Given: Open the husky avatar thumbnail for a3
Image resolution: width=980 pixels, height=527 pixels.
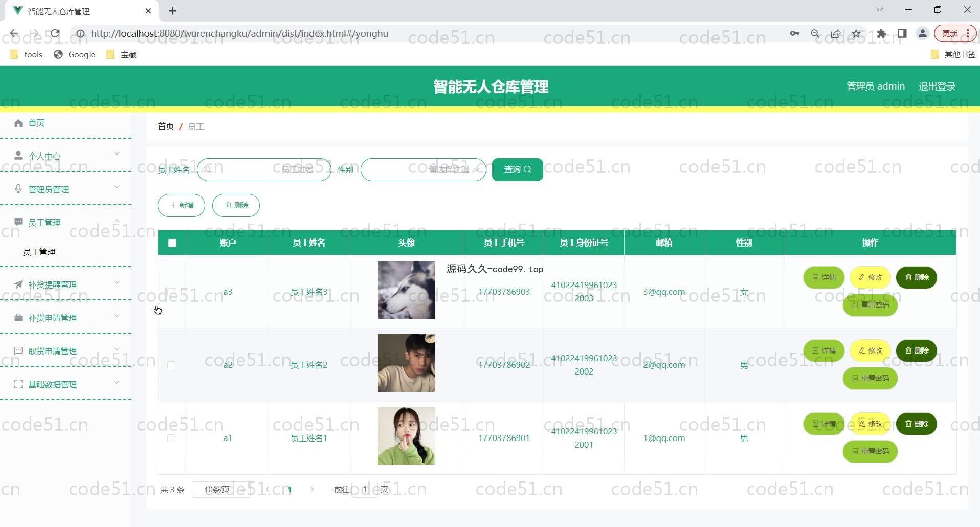Looking at the screenshot, I should point(406,290).
